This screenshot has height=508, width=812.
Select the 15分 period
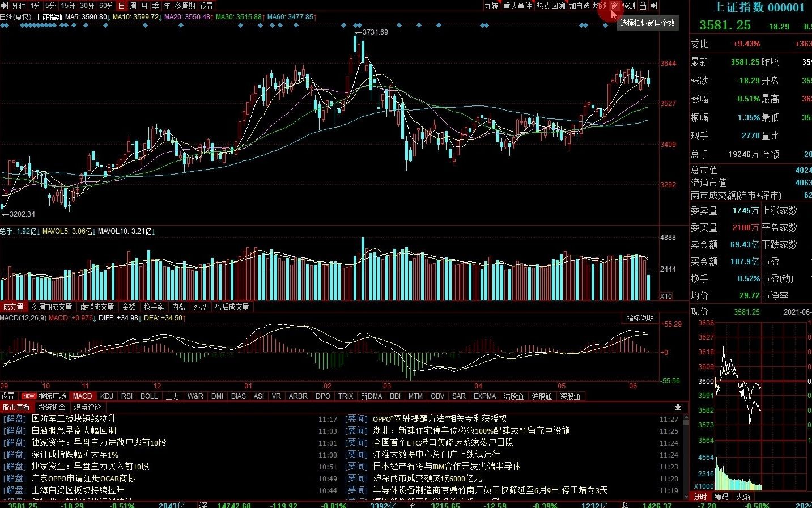click(67, 6)
